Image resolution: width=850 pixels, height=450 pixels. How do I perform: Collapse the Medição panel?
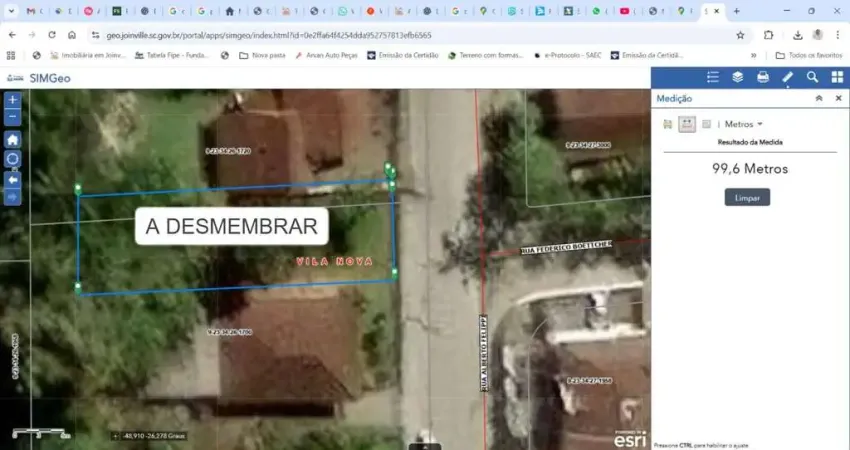tap(819, 98)
